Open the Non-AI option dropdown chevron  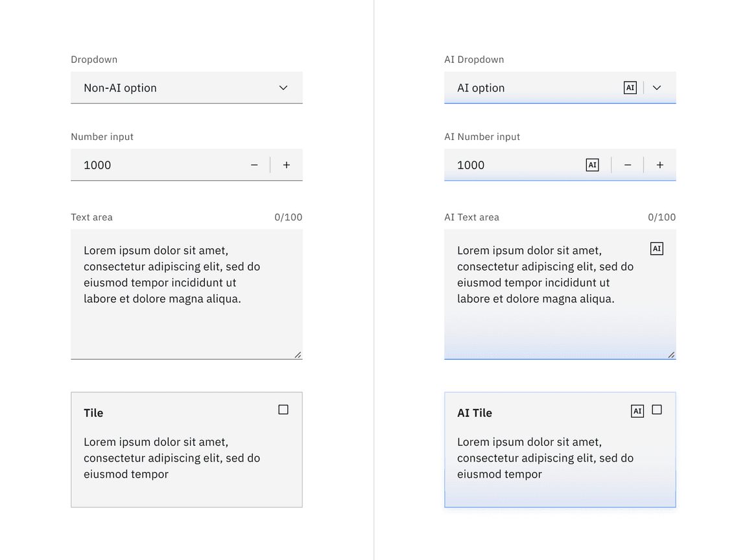coord(283,87)
